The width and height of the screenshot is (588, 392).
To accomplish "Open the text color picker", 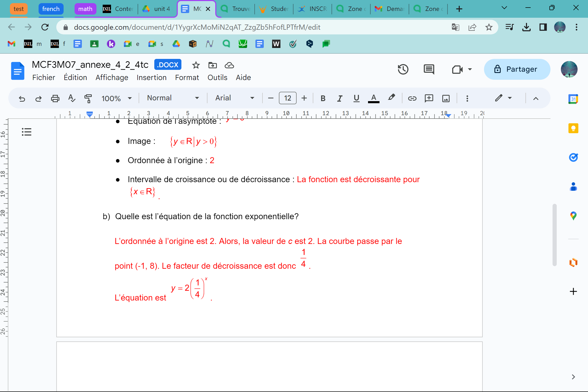I will [373, 98].
